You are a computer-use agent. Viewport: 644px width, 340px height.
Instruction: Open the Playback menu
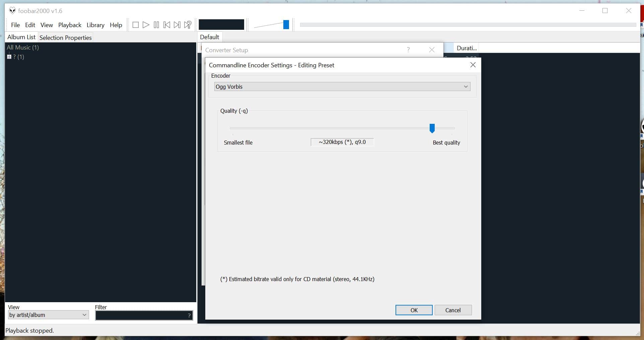(x=70, y=25)
